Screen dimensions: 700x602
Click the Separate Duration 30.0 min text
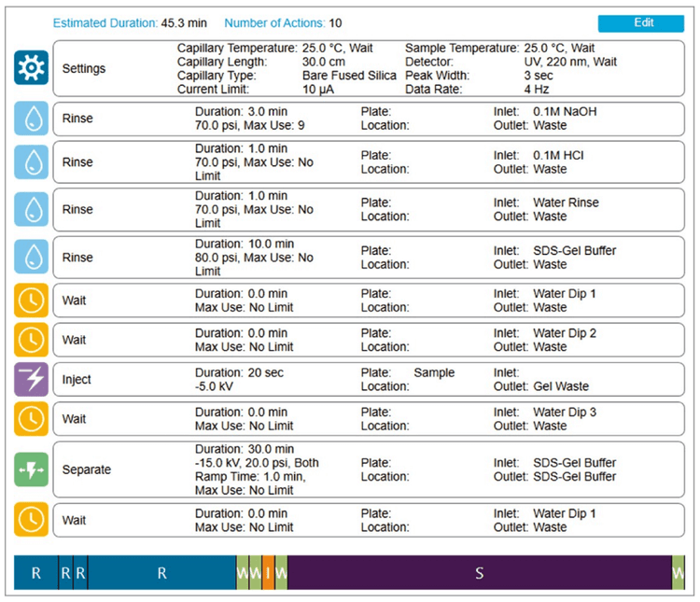tap(245, 449)
